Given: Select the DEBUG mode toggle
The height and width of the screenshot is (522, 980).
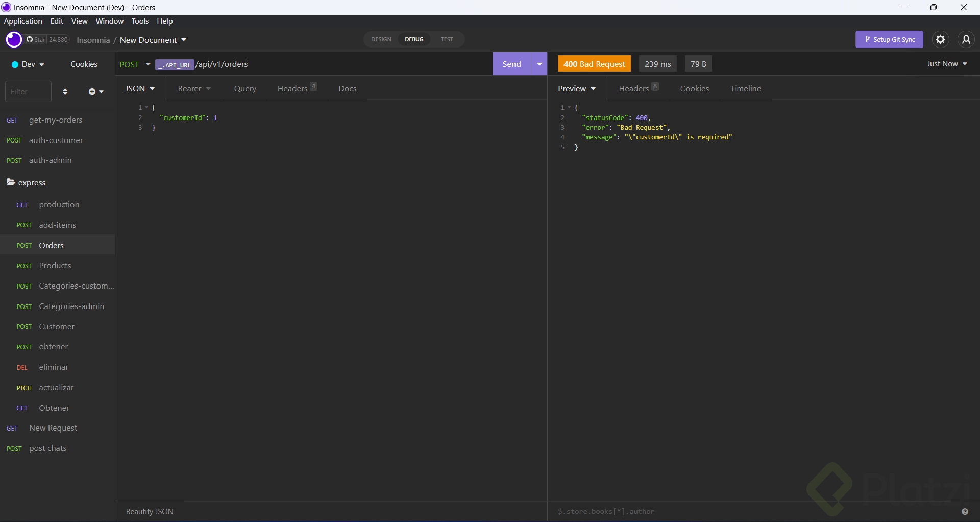Looking at the screenshot, I should coord(414,39).
